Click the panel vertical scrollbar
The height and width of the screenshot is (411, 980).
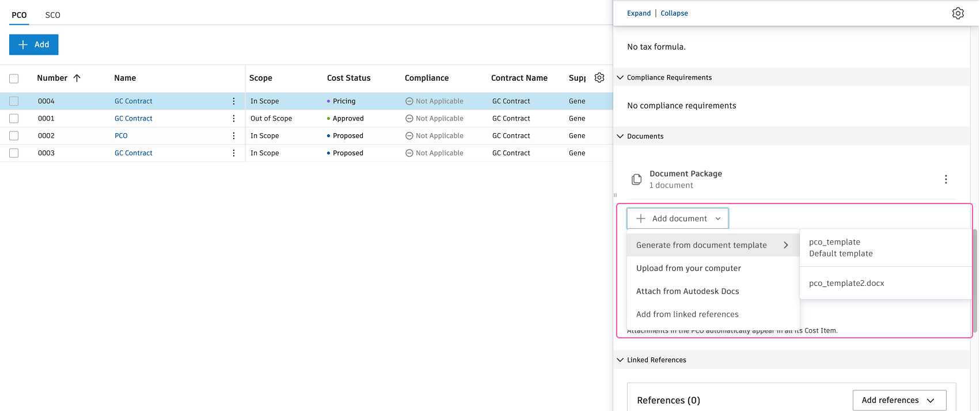pyautogui.click(x=974, y=281)
